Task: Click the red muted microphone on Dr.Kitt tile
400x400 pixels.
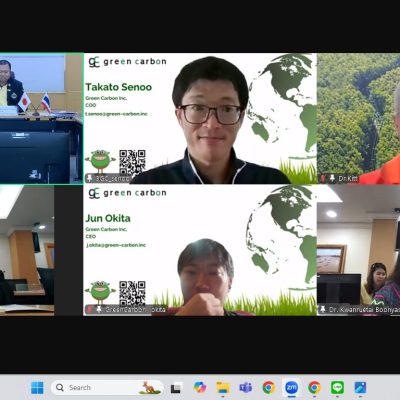Action: click(323, 178)
